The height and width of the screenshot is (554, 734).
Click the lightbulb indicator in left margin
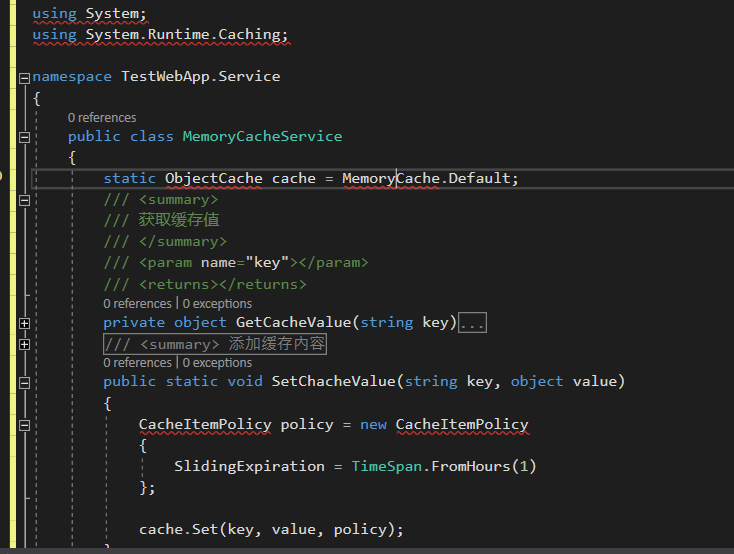click(3, 175)
